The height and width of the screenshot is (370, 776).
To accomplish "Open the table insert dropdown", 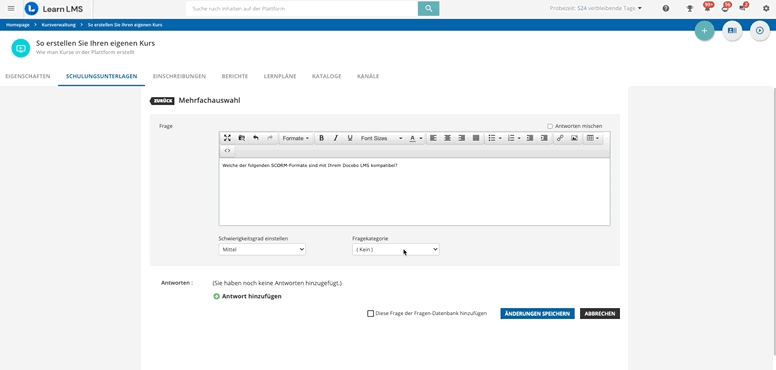I will pos(592,138).
